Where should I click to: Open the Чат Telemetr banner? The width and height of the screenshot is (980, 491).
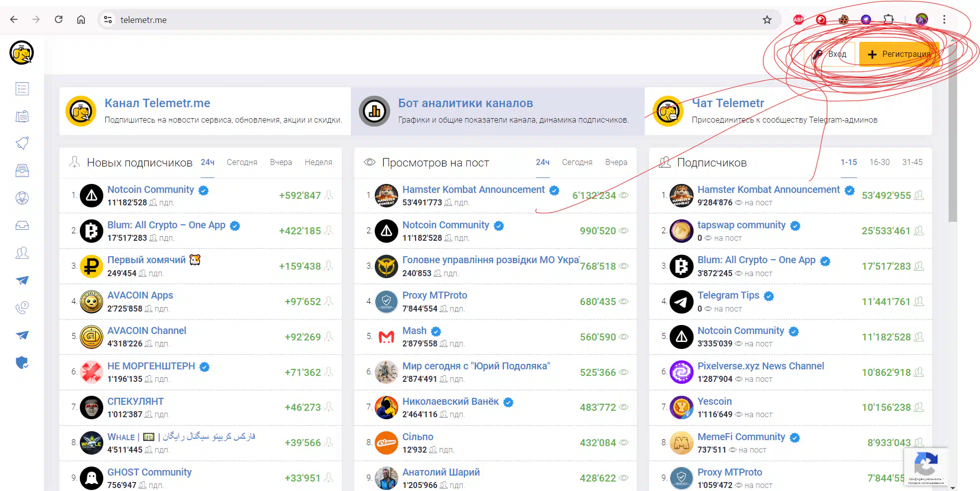788,111
